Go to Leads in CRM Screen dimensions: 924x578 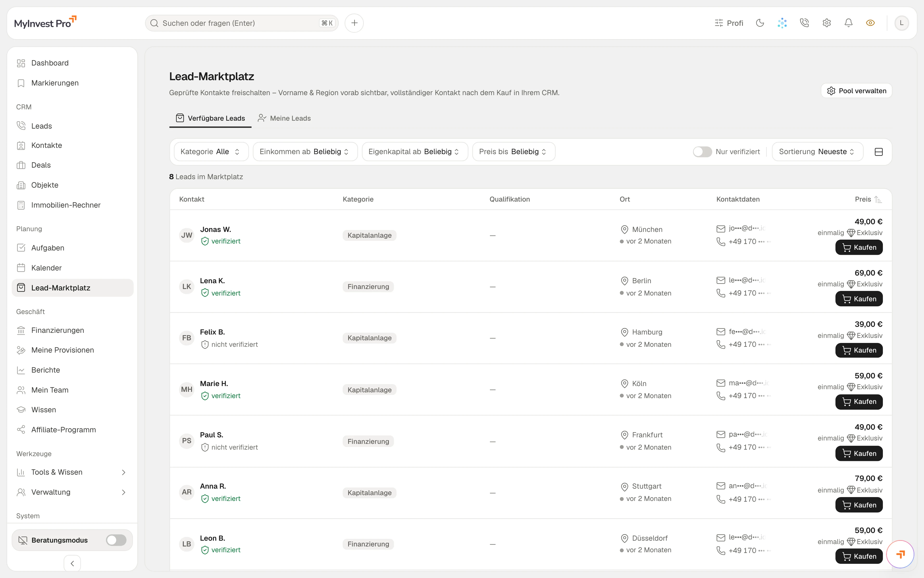(72, 126)
